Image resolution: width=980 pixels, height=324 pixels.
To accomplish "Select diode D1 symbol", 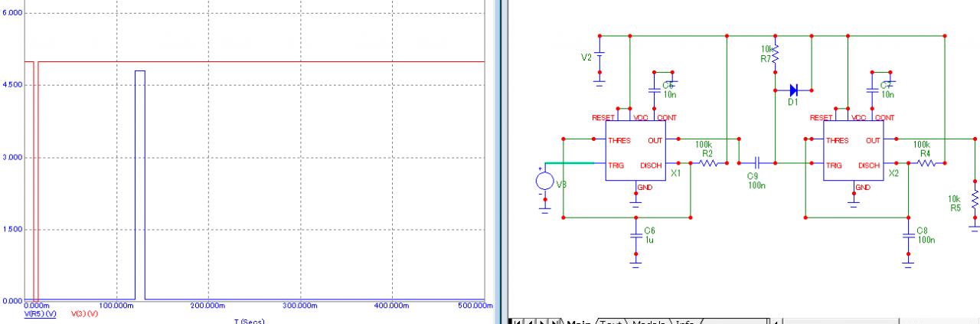I will click(793, 90).
